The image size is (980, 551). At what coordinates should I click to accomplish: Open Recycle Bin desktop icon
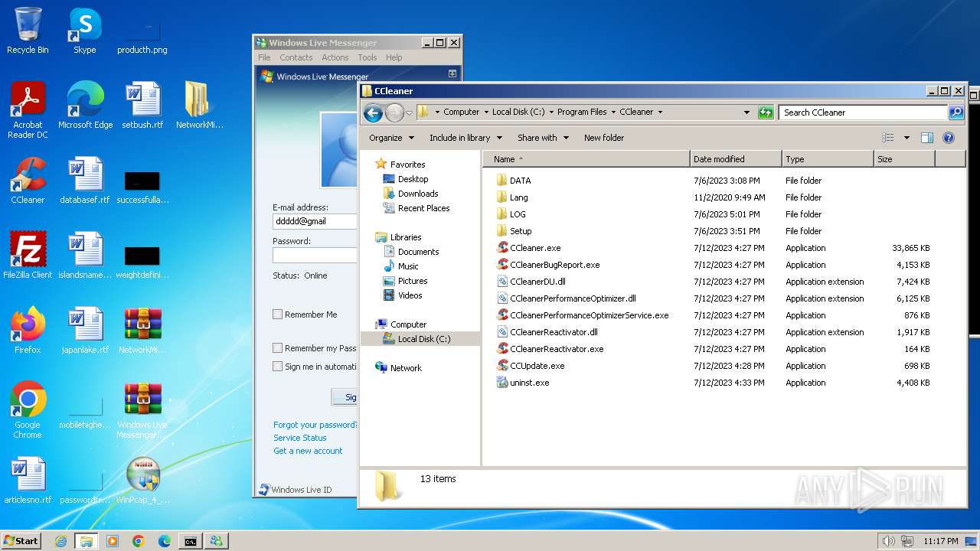click(28, 31)
